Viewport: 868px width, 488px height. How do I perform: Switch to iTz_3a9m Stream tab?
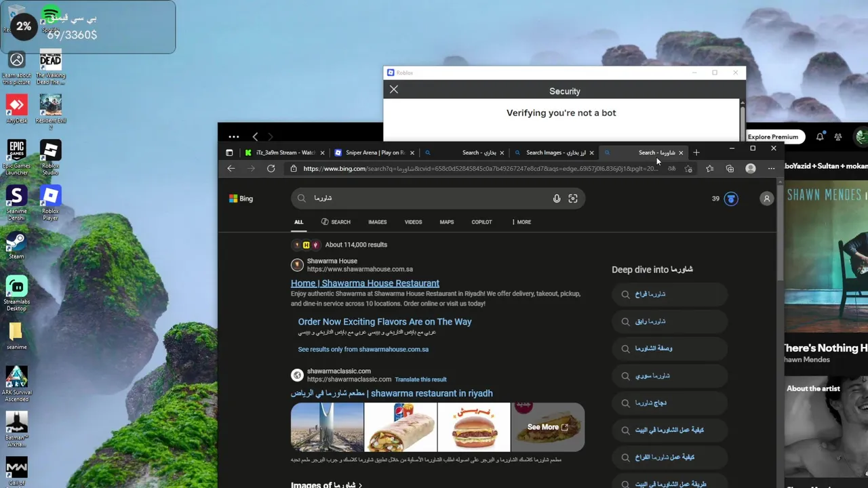tap(284, 152)
